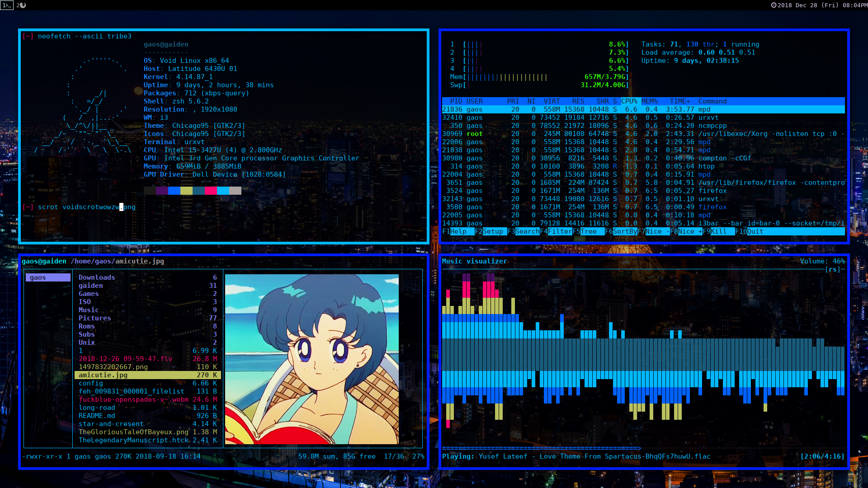Select gaos directory in ranger left pane
Image resolution: width=868 pixels, height=488 pixels.
click(x=48, y=277)
